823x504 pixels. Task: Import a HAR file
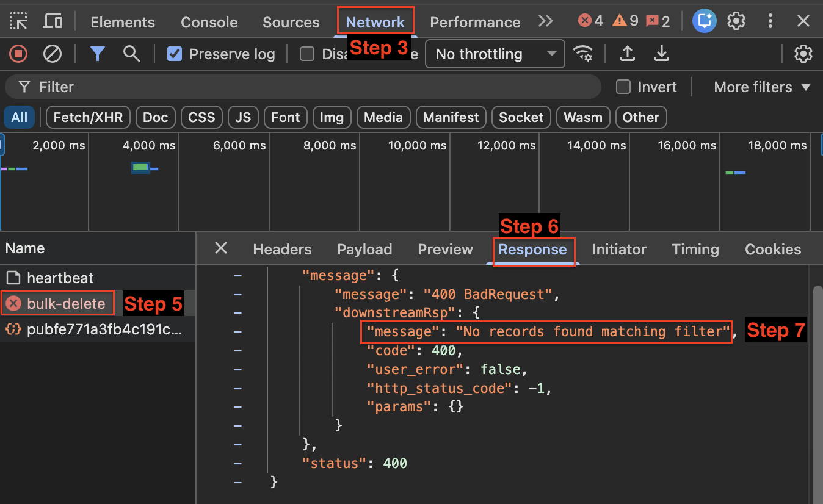[x=628, y=54]
